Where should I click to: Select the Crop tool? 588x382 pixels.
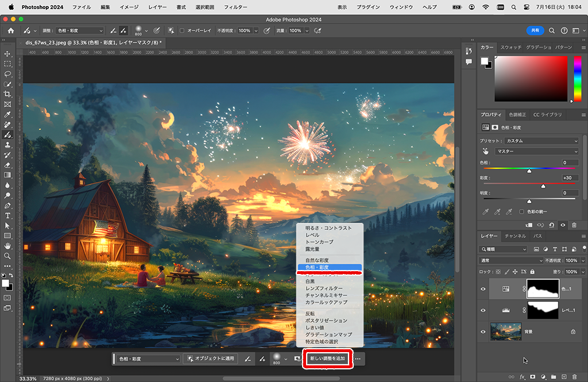tap(7, 94)
